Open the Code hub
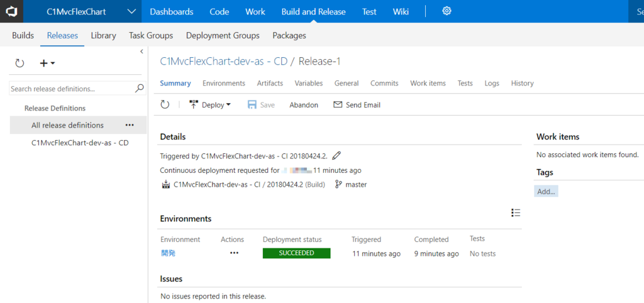 point(219,11)
